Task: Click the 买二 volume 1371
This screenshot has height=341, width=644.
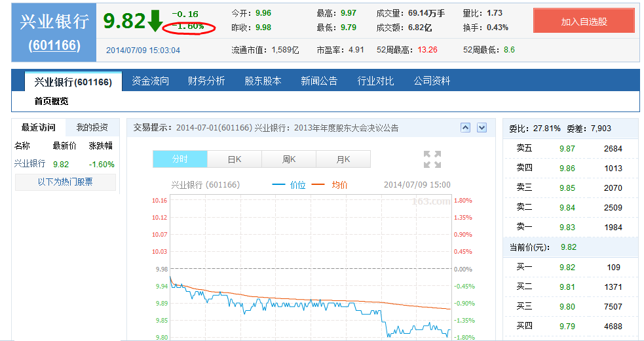Action: click(x=613, y=287)
